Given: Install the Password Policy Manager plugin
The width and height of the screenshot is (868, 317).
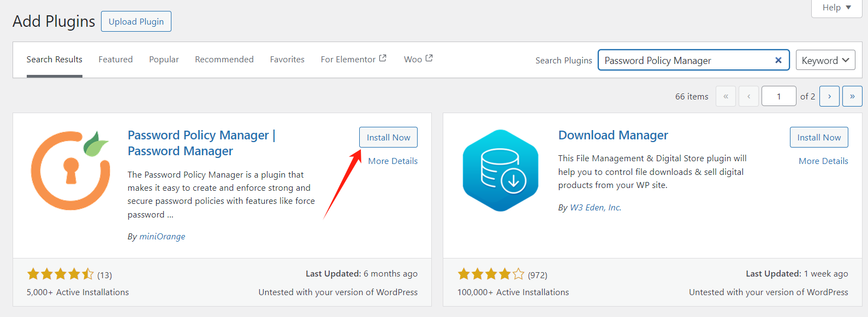Looking at the screenshot, I should 388,137.
